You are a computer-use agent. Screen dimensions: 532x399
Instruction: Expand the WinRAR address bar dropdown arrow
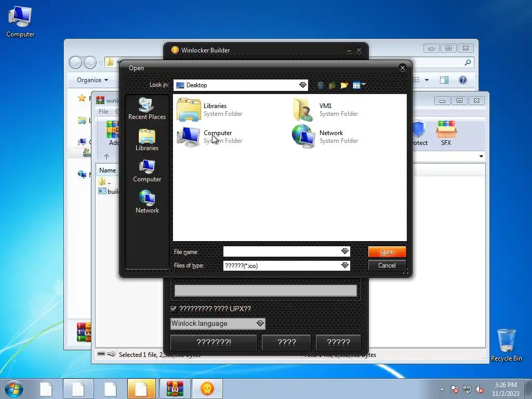(x=481, y=156)
